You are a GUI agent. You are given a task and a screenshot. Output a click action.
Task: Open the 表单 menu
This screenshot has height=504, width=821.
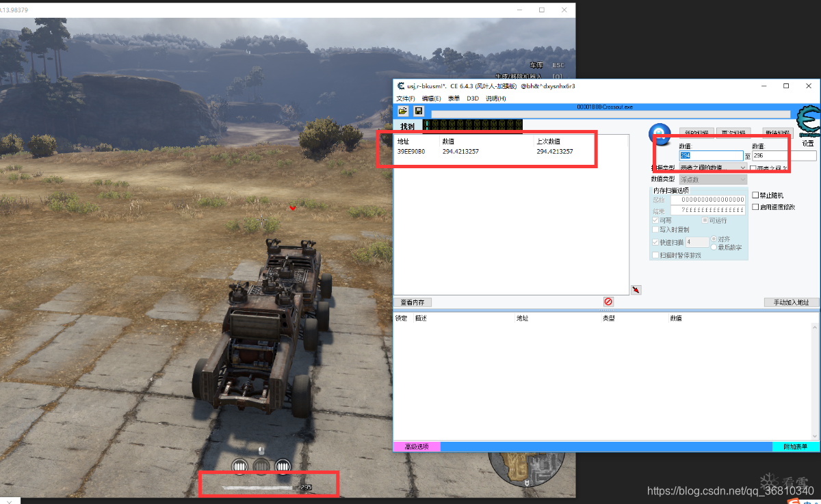pyautogui.click(x=454, y=98)
